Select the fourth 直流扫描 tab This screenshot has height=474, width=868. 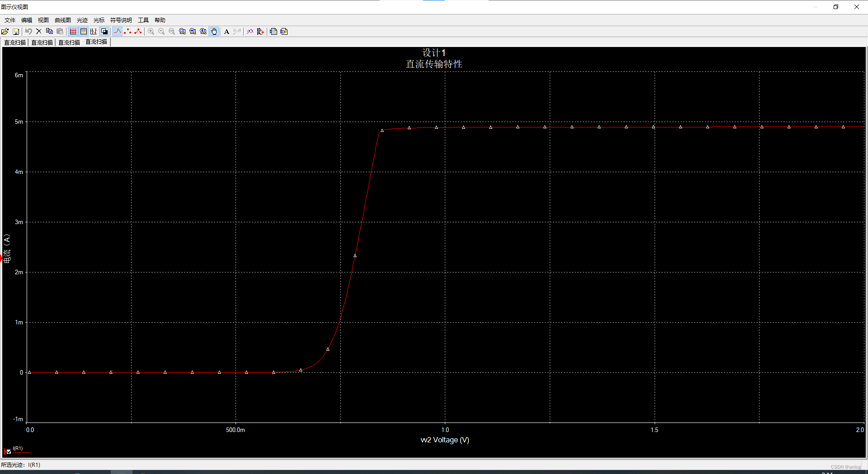point(96,42)
